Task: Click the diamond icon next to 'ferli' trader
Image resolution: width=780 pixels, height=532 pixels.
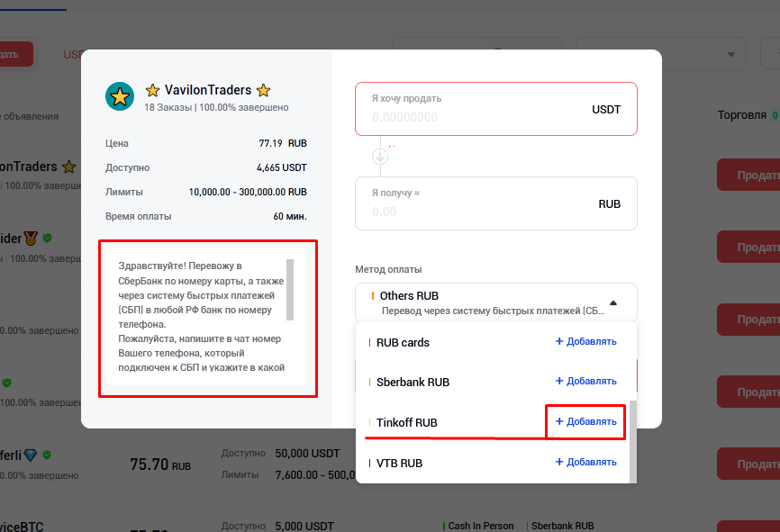Action: pos(31,455)
